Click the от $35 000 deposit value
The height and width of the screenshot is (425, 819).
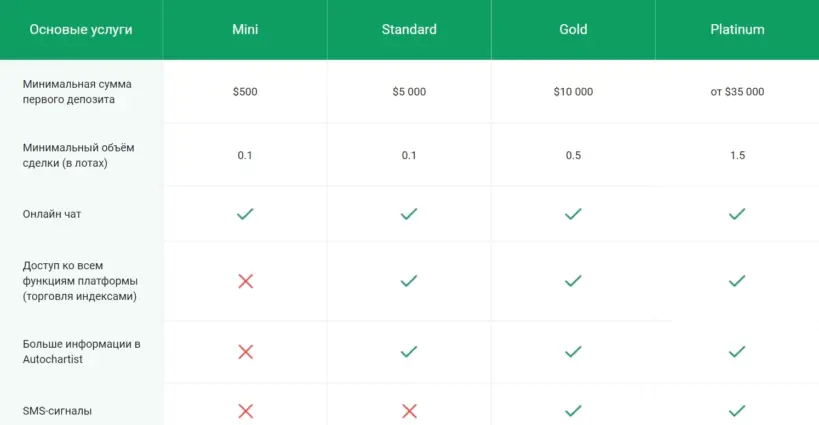[737, 92]
